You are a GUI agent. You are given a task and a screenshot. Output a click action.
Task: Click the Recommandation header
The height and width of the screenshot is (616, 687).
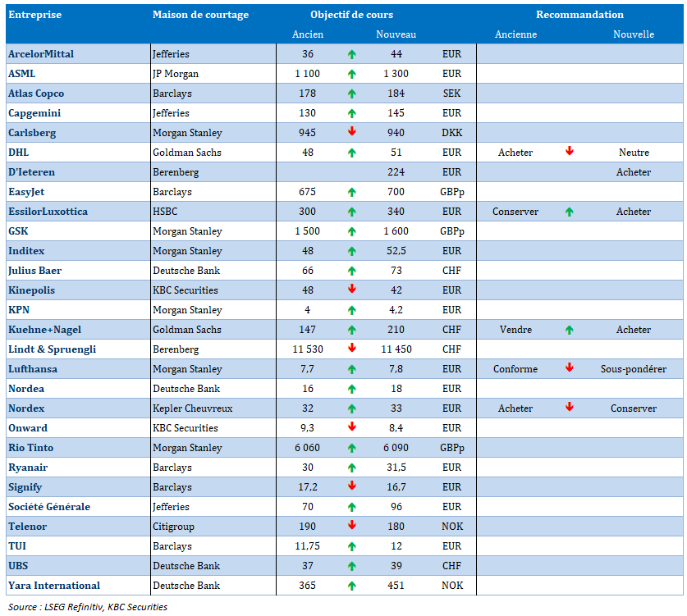pyautogui.click(x=579, y=15)
